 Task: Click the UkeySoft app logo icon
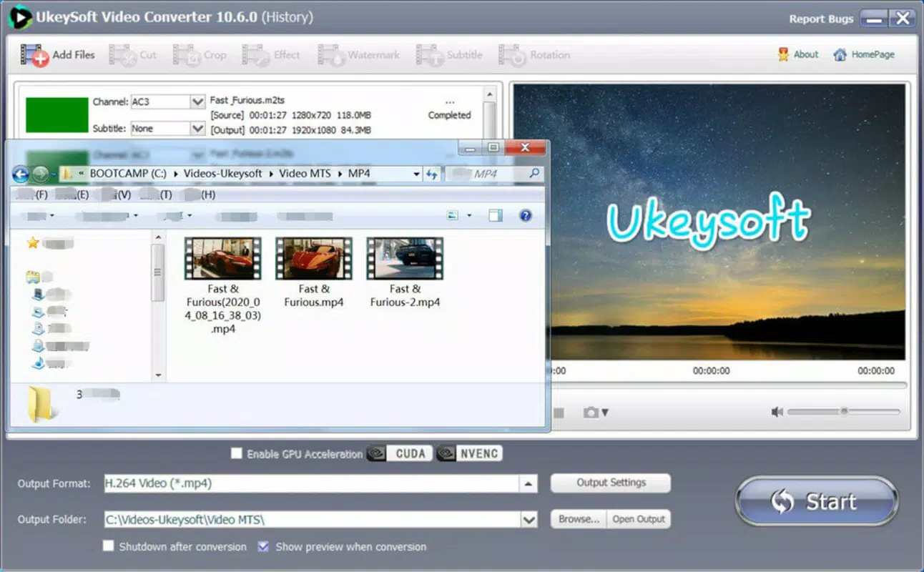tap(20, 17)
